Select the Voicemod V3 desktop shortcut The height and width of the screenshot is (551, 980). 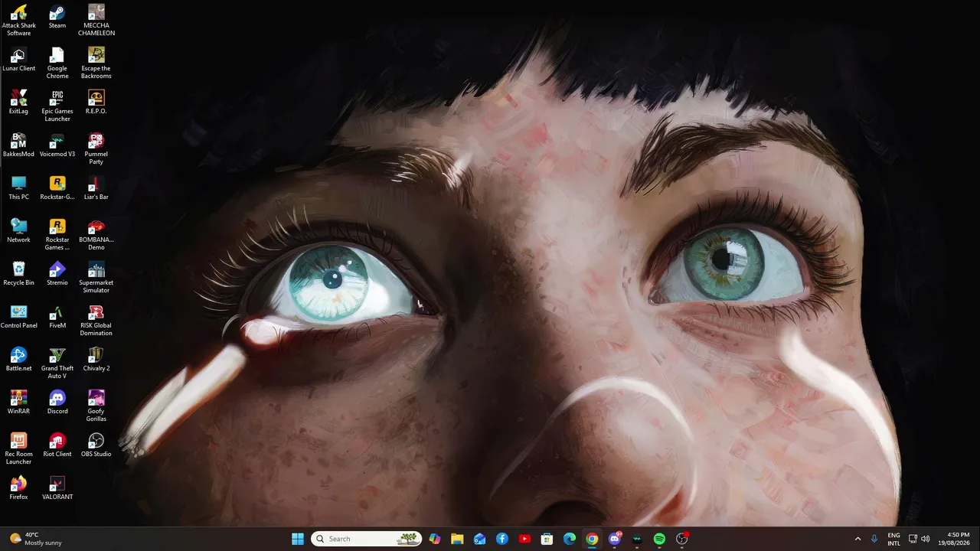pos(57,145)
